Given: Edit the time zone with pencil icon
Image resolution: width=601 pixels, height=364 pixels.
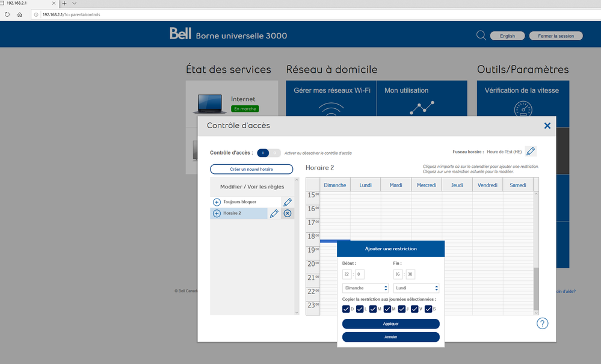Looking at the screenshot, I should coord(530,152).
